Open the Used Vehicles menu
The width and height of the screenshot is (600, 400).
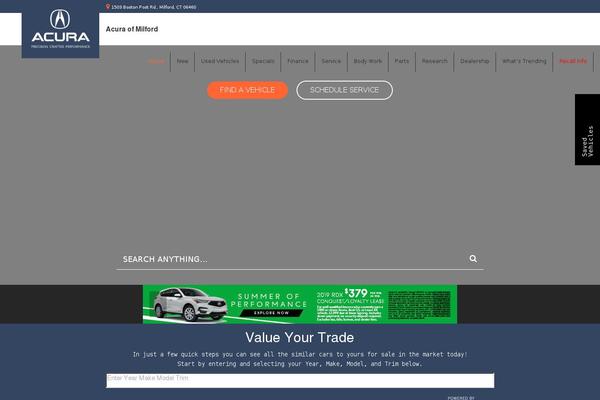(220, 61)
